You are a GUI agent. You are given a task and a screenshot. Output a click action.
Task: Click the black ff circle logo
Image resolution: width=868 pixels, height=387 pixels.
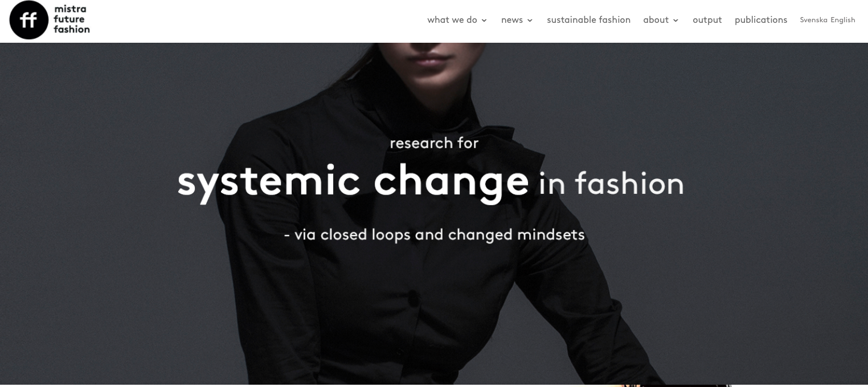pyautogui.click(x=28, y=20)
